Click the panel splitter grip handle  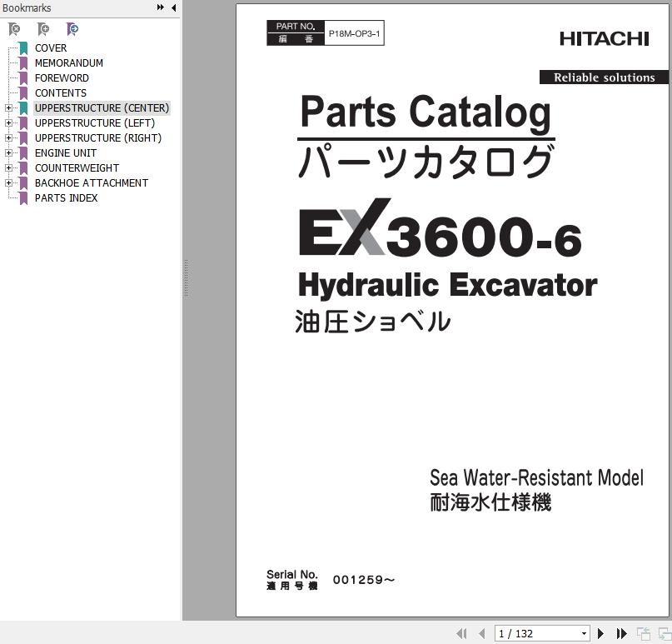click(186, 277)
